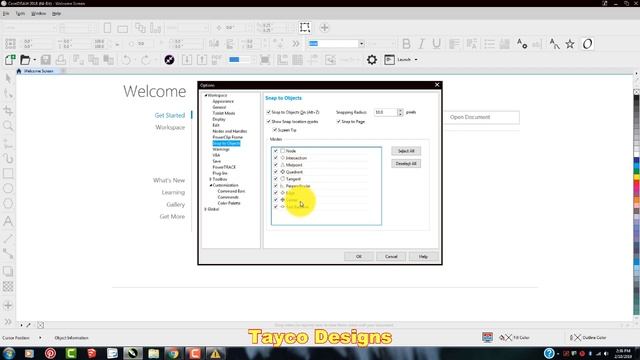Click the star icon in text toolbar
The height and width of the screenshot is (360, 640).
(570, 44)
